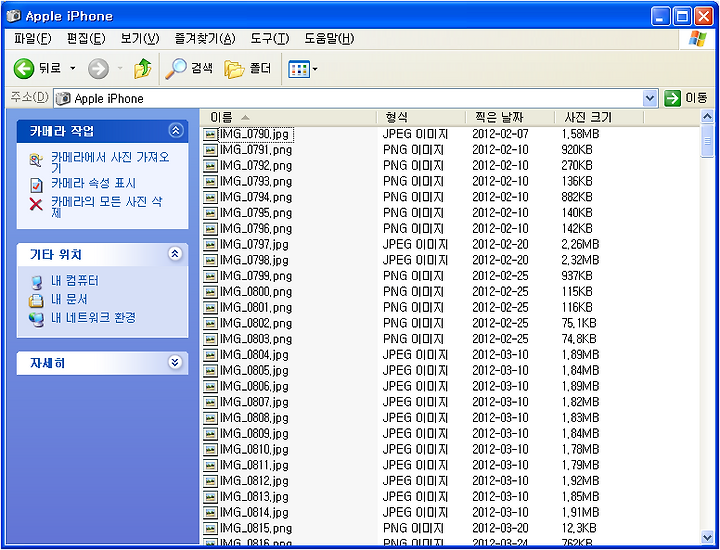This screenshot has width=720, height=550.
Task: Select the IMG_0794.png image icon
Action: 210,197
